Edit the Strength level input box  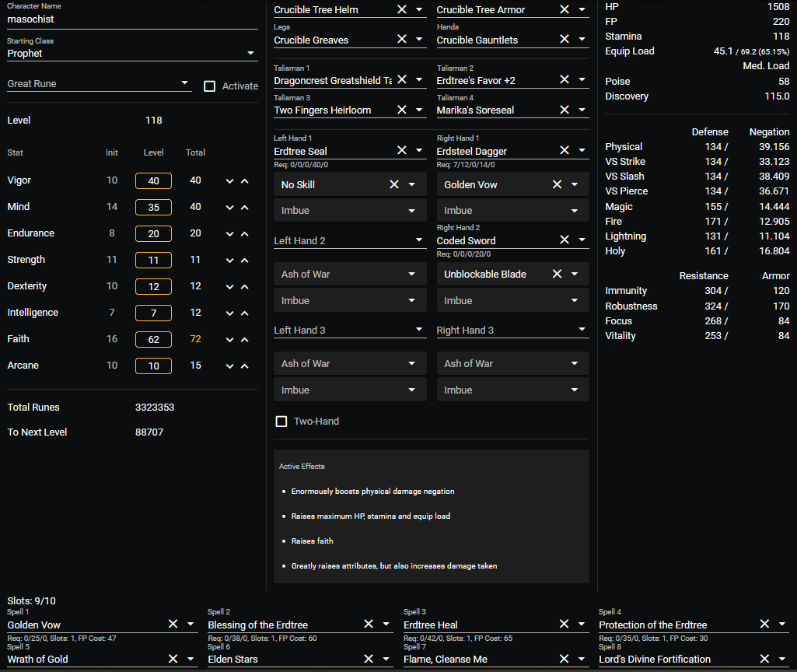coord(153,261)
